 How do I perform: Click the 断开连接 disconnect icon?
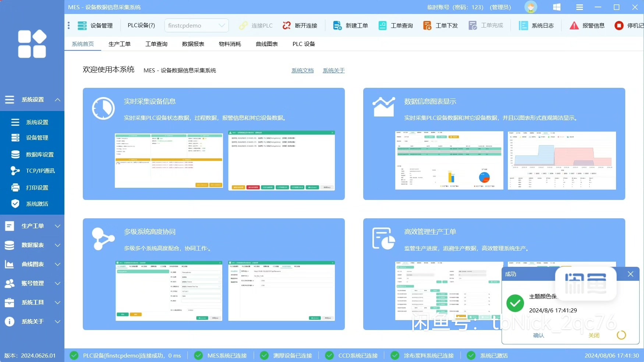tap(287, 25)
